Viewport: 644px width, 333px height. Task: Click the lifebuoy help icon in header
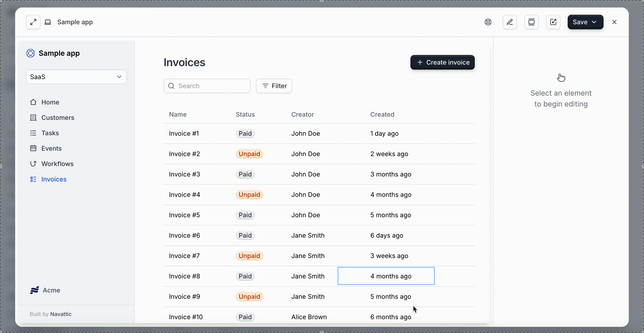coord(488,22)
